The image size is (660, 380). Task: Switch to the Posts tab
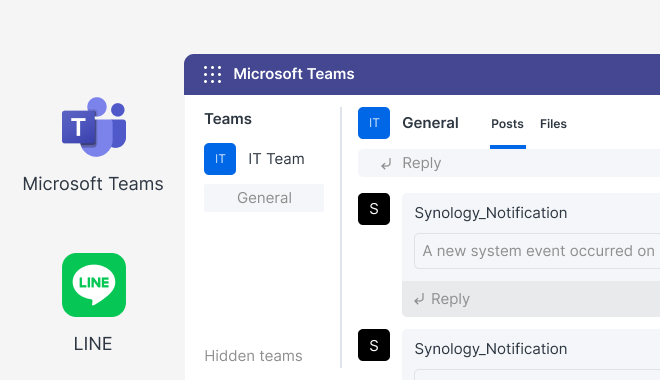click(507, 124)
